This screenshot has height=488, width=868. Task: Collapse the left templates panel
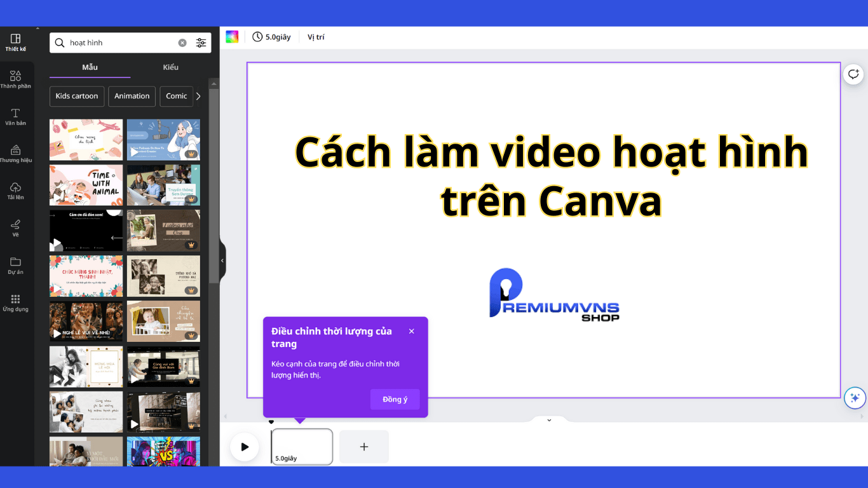pos(222,260)
